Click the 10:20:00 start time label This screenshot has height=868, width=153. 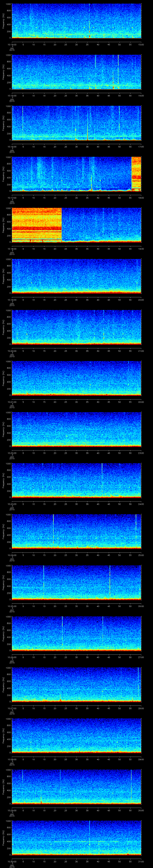pyautogui.click(x=12, y=351)
